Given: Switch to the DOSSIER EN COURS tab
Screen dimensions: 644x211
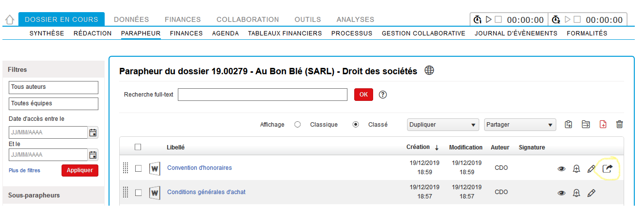Looking at the screenshot, I should coord(62,19).
